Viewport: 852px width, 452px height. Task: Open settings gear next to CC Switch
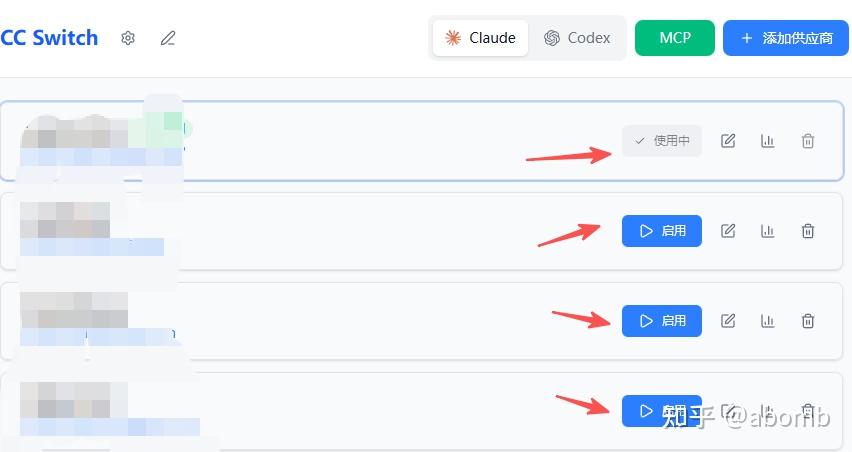128,38
